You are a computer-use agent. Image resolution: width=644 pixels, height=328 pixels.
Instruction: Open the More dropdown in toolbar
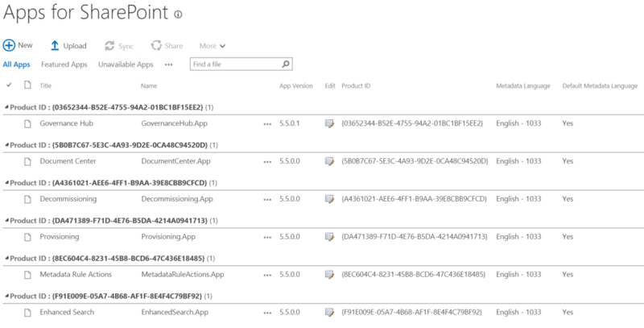213,46
